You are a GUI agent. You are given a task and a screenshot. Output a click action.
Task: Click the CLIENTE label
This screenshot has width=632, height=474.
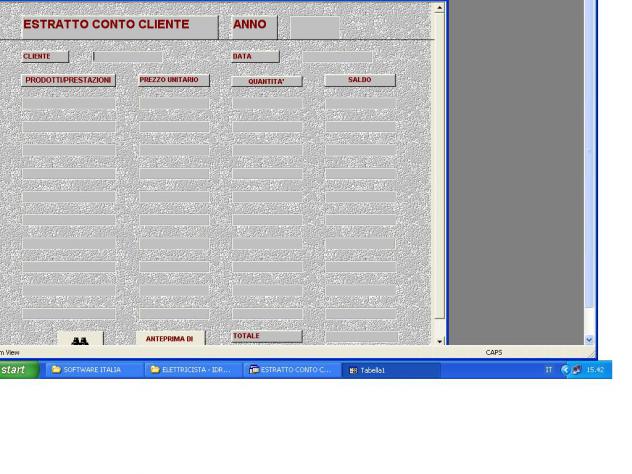[45, 56]
